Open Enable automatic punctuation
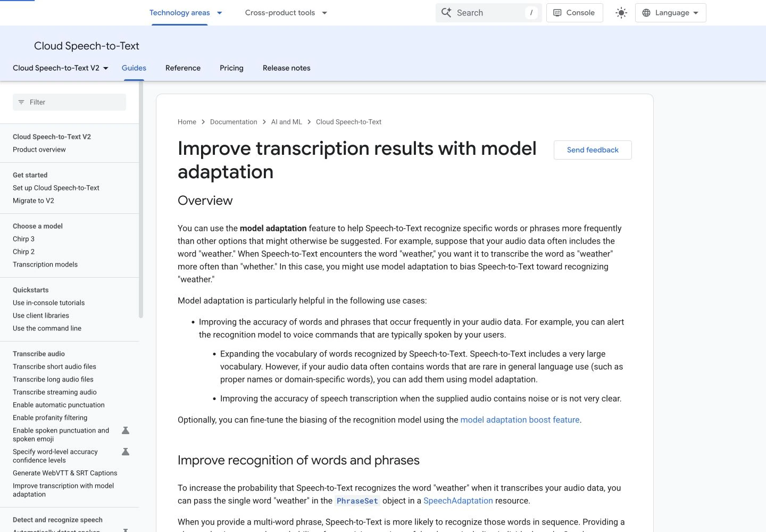Viewport: 766px width, 532px height. pyautogui.click(x=59, y=405)
